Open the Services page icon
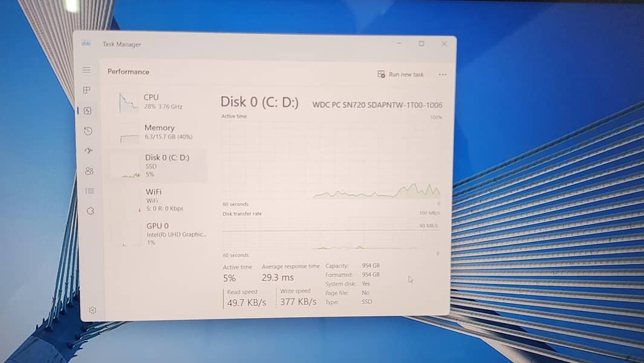This screenshot has height=363, width=644. click(90, 211)
